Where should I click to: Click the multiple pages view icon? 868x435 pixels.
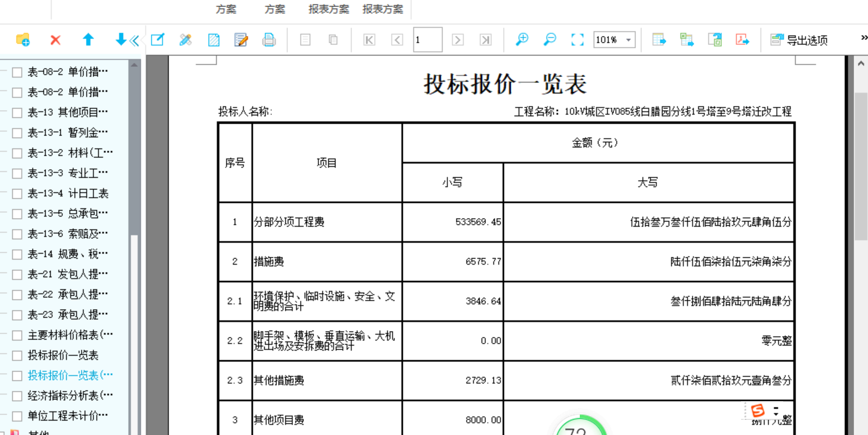coord(333,40)
